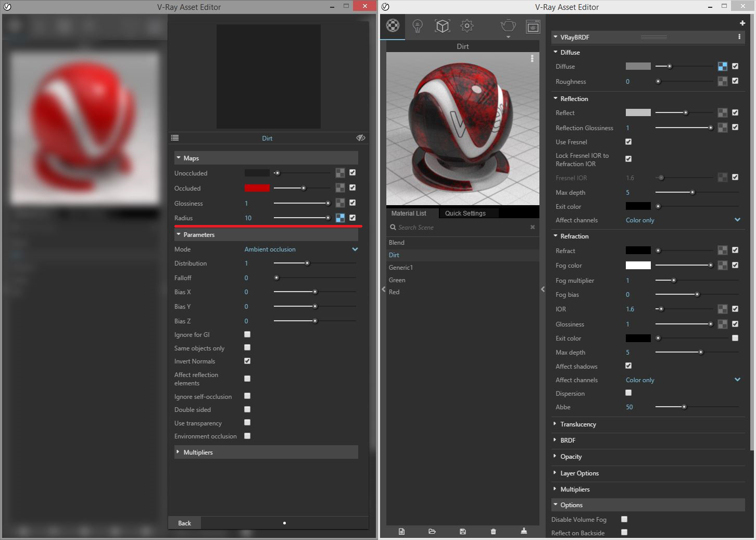Expand the Dirt Multipliers section
This screenshot has height=540, width=756.
tap(266, 452)
